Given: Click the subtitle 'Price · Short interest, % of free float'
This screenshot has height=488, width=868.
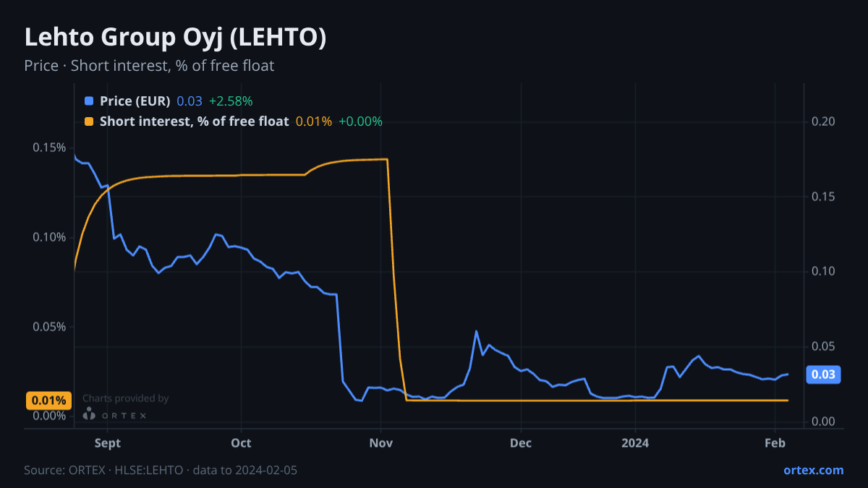Looking at the screenshot, I should [x=149, y=66].
